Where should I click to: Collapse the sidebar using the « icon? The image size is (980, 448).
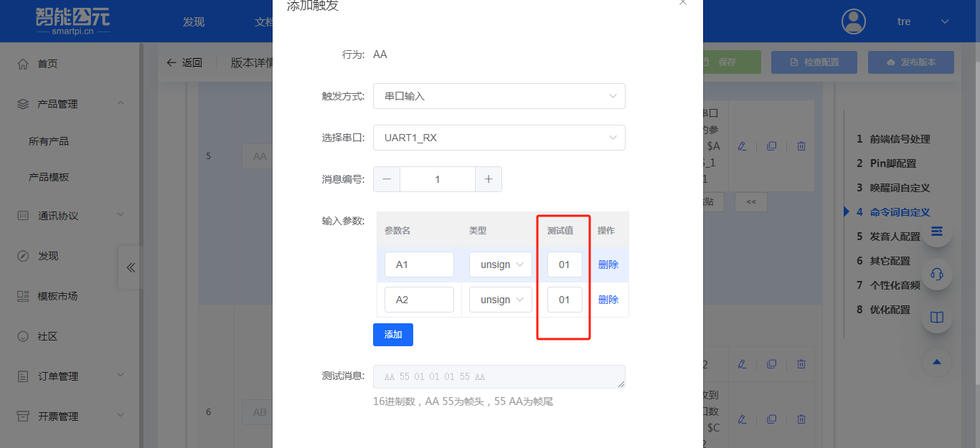coord(131,267)
